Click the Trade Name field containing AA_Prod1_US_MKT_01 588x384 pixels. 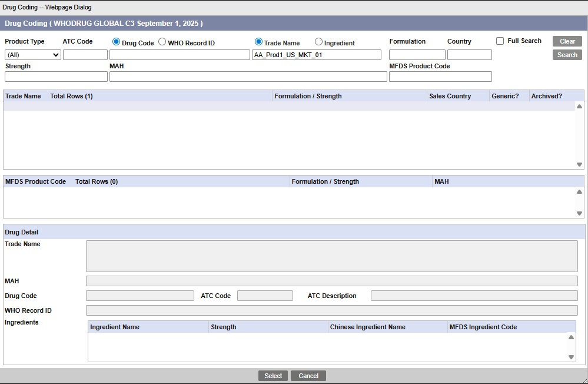[317, 55]
